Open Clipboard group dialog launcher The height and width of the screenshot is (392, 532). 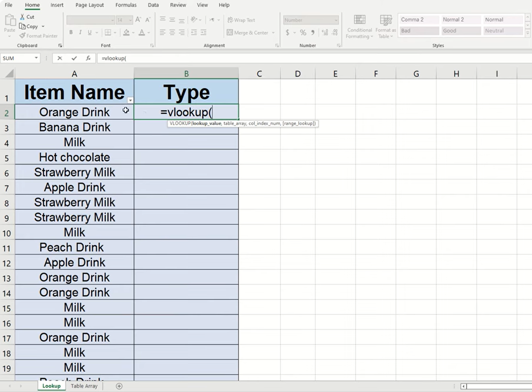(60, 45)
